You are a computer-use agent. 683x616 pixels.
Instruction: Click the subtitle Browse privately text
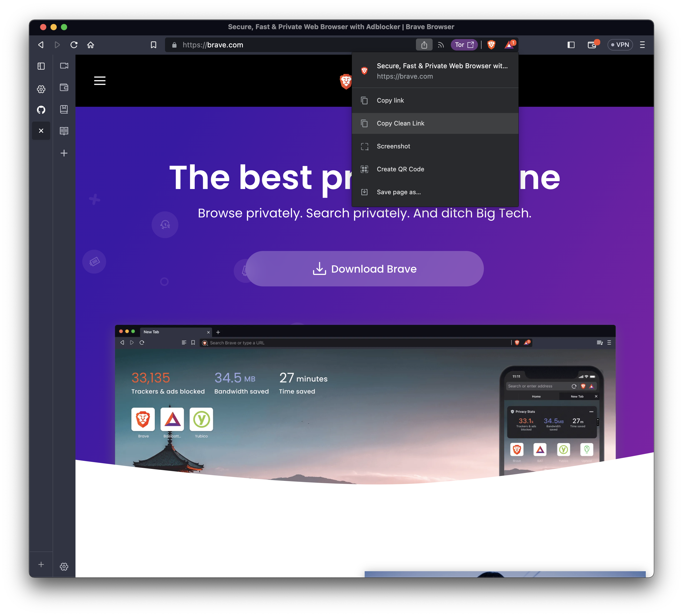pos(364,213)
